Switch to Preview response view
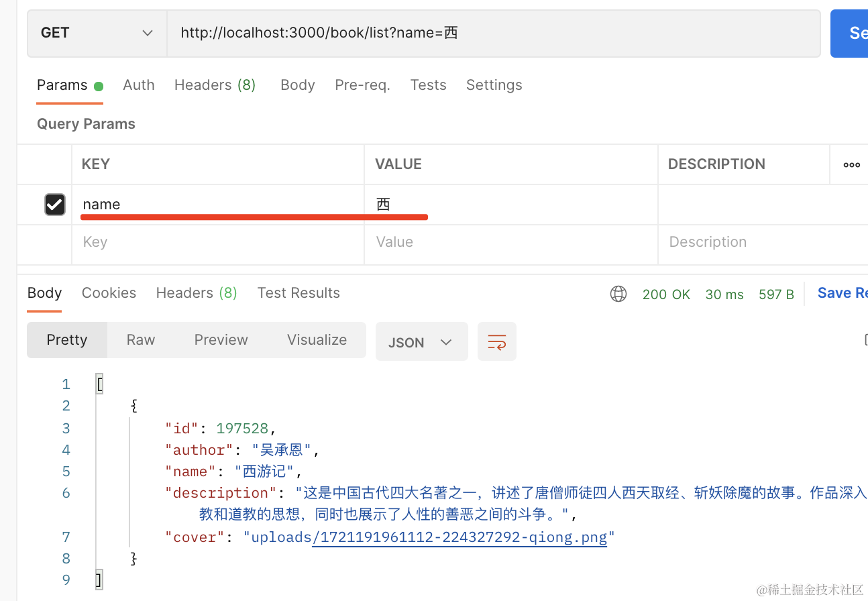Image resolution: width=868 pixels, height=601 pixels. [x=221, y=340]
